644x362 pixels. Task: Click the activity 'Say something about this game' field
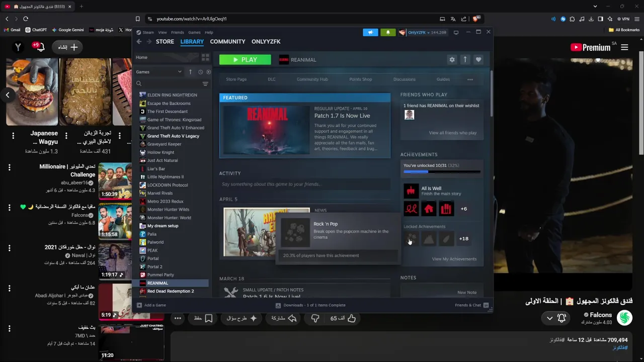[304, 184]
